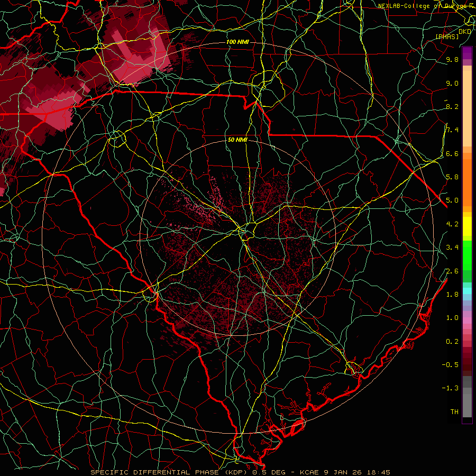Click the 50 NMI range ring label
The height and width of the screenshot is (476, 476).
(x=237, y=140)
